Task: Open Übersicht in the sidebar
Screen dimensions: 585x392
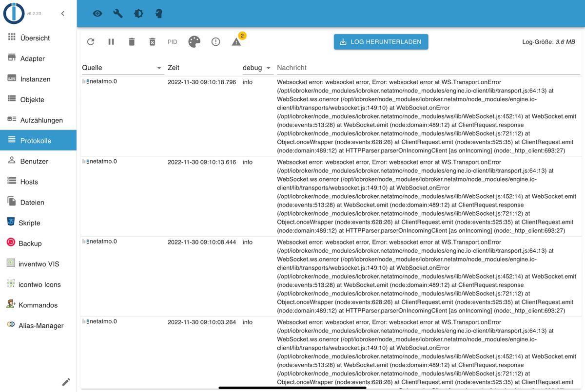Action: click(x=38, y=38)
